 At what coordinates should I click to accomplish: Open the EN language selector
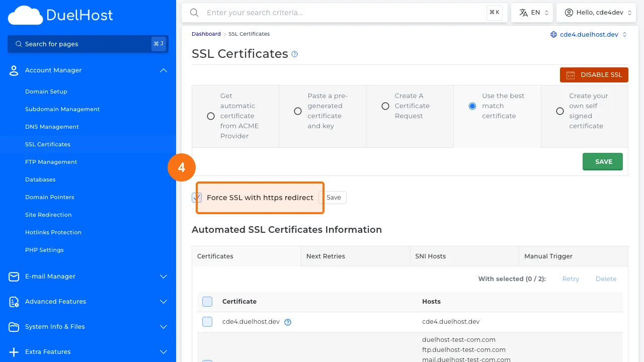(x=532, y=13)
